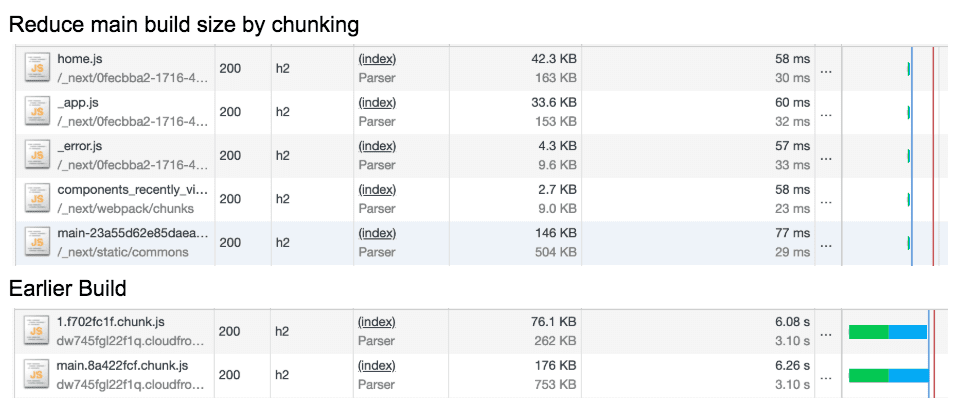
Task: Open the (index) initiator for 1.f702fc1f.chunk.js
Action: coord(376,322)
